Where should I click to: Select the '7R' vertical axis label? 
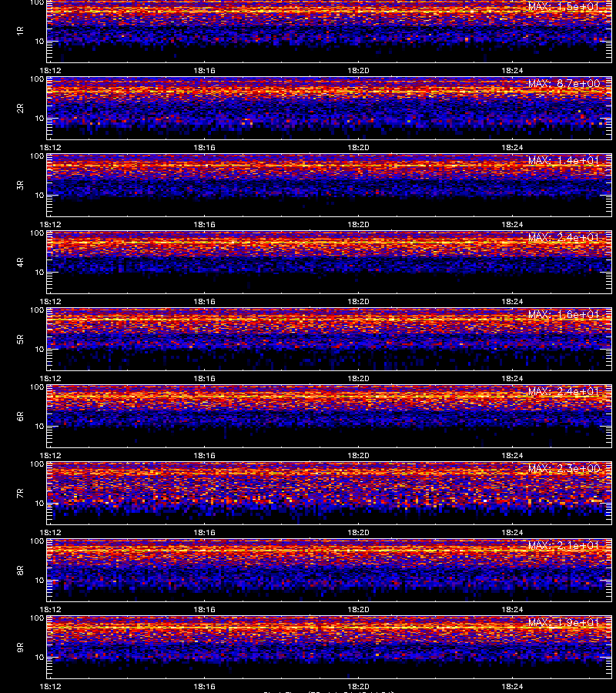(20, 494)
